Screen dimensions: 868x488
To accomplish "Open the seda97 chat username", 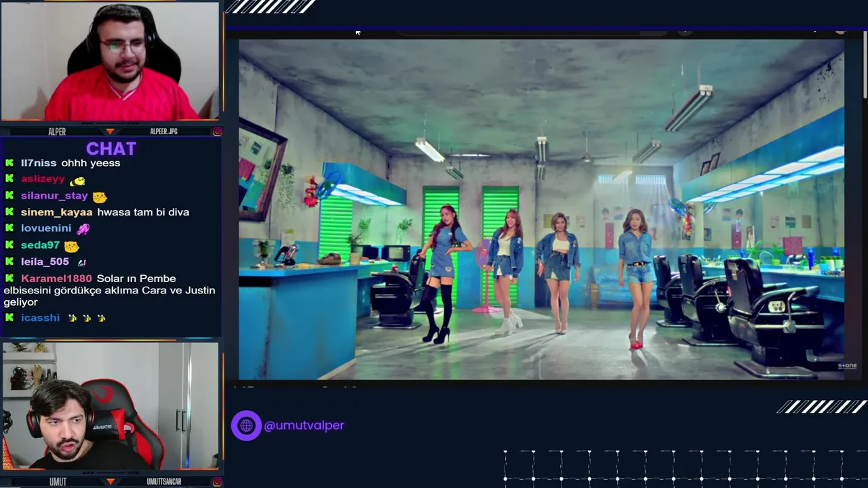I will point(40,245).
